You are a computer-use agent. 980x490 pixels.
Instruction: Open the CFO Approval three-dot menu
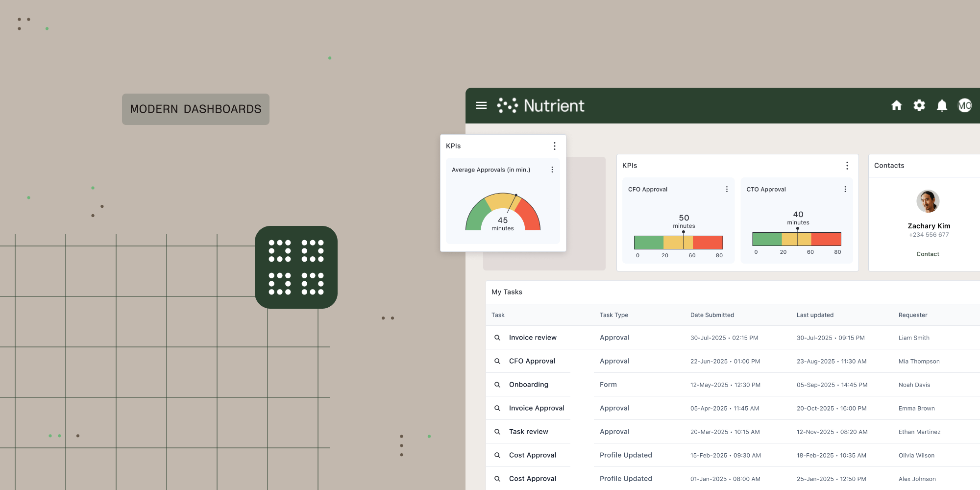[x=727, y=189]
